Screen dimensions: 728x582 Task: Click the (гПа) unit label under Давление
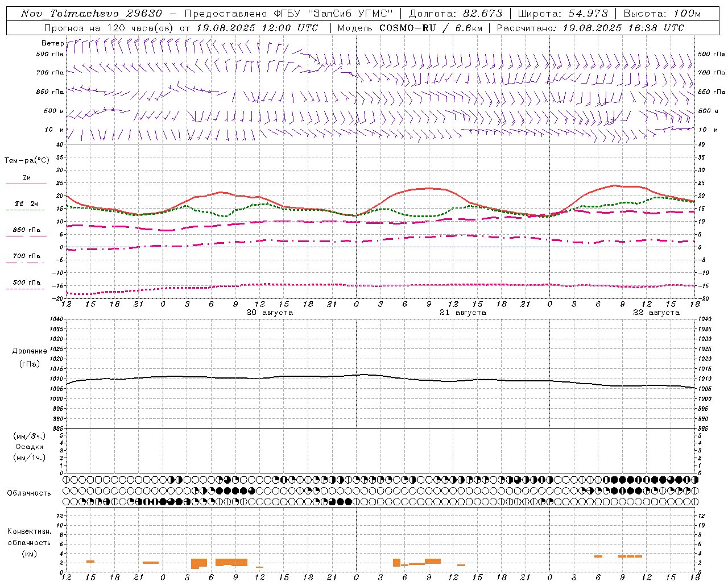tap(30, 364)
